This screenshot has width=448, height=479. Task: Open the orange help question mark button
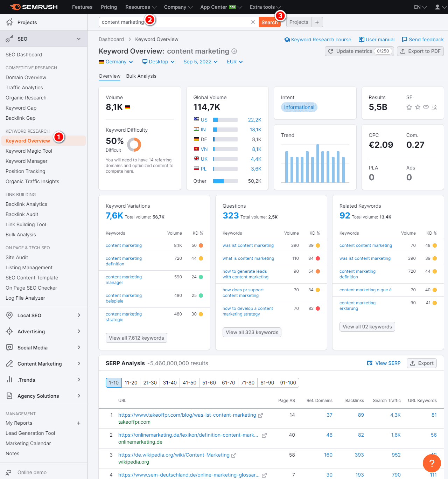(x=432, y=463)
